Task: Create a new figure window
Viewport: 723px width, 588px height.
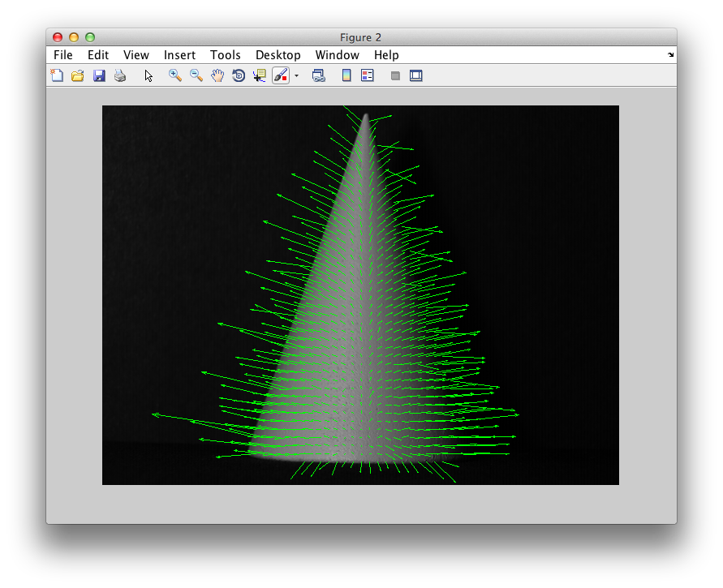Action: coord(57,75)
